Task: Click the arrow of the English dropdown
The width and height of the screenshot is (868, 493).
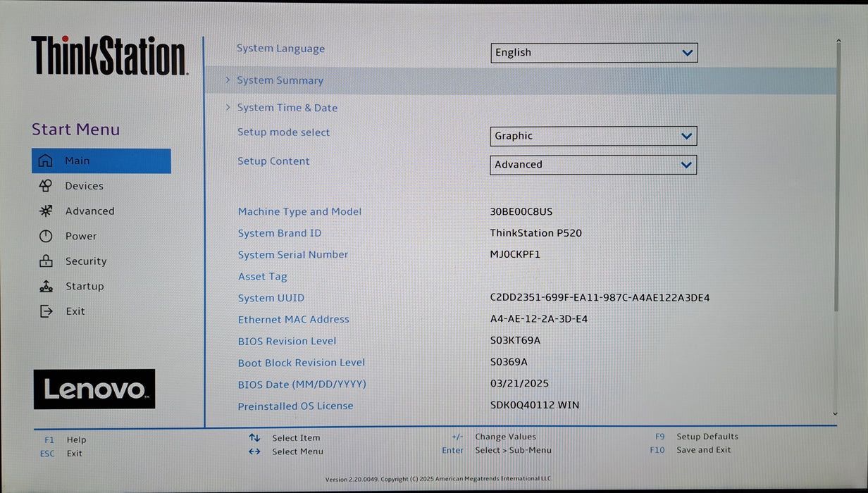Action: (x=687, y=53)
